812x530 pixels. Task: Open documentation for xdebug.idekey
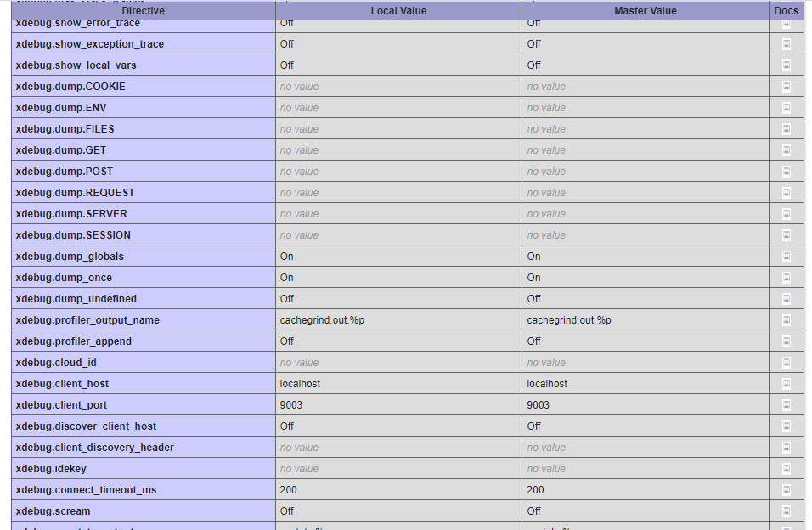click(x=786, y=468)
